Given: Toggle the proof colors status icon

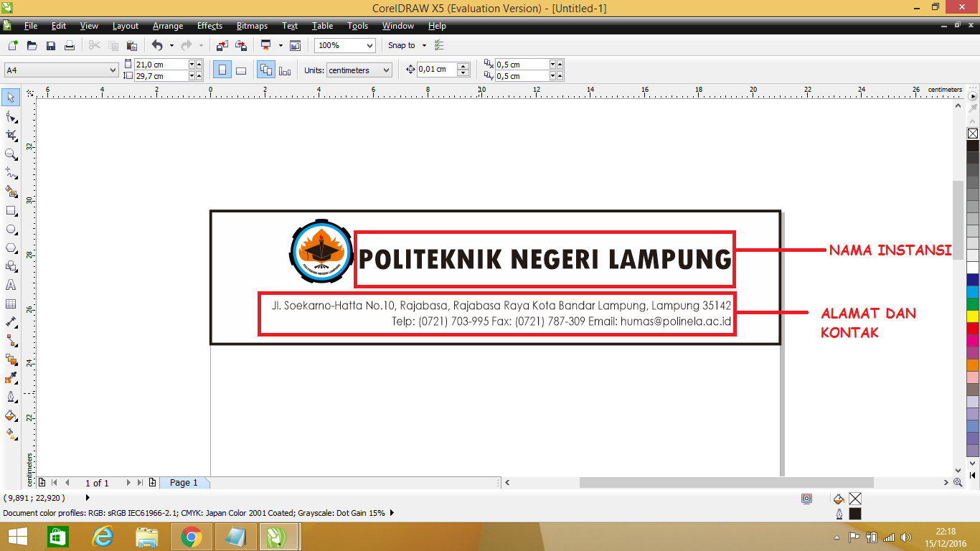Looking at the screenshot, I should (x=807, y=499).
